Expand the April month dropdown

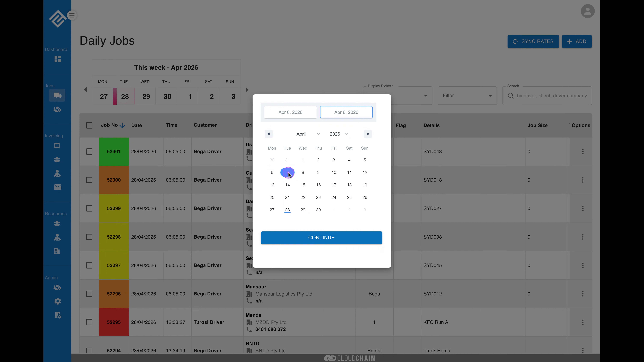coord(308,134)
